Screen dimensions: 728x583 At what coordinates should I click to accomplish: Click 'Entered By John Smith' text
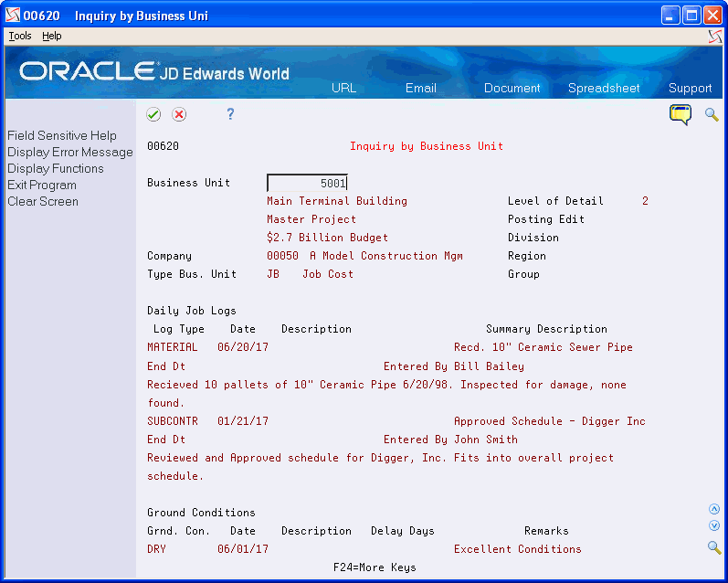coord(450,439)
